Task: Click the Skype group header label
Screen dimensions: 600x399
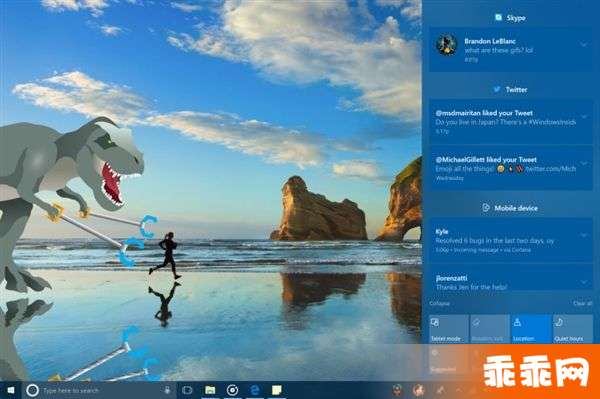Action: [x=516, y=18]
